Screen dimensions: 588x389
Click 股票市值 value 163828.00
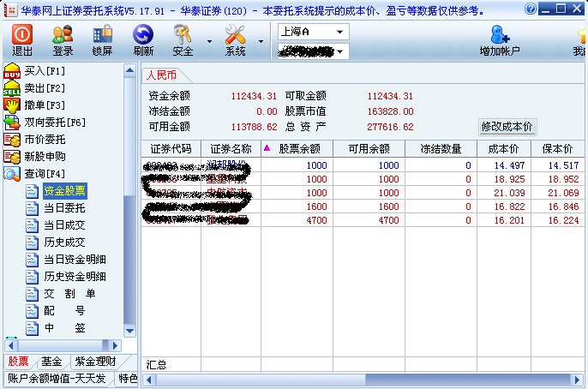pos(390,111)
